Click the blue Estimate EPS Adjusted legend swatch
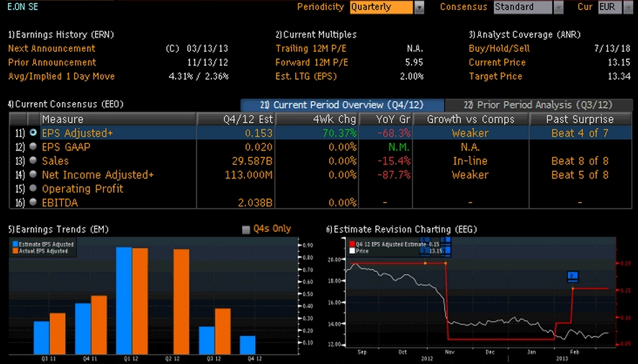The height and width of the screenshot is (364, 638). (15, 245)
